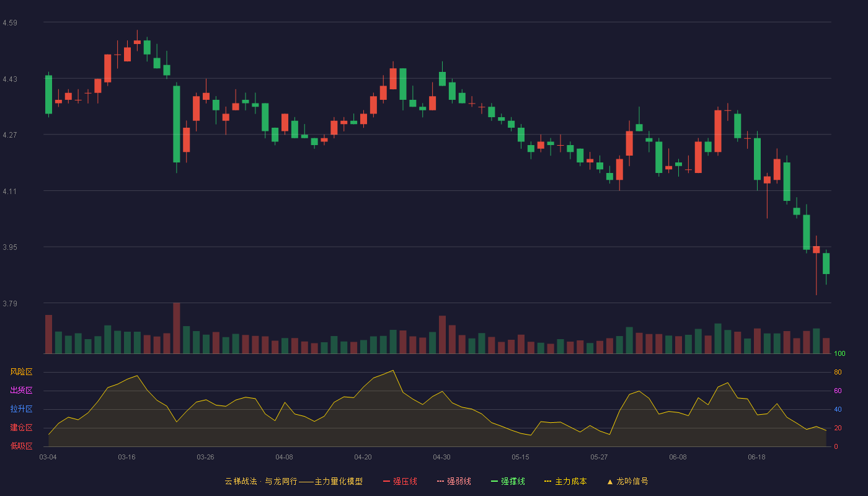Image resolution: width=868 pixels, height=496 pixels.
Task: Click the 06-18 date axis label
Action: [x=756, y=457]
